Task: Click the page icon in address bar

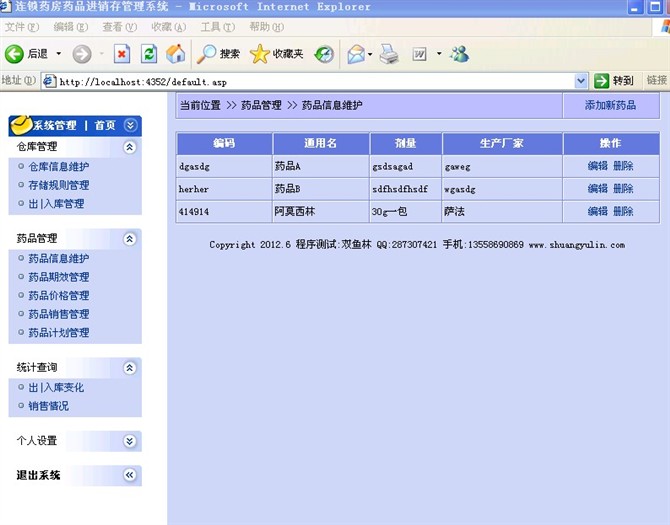Action: pos(50,81)
